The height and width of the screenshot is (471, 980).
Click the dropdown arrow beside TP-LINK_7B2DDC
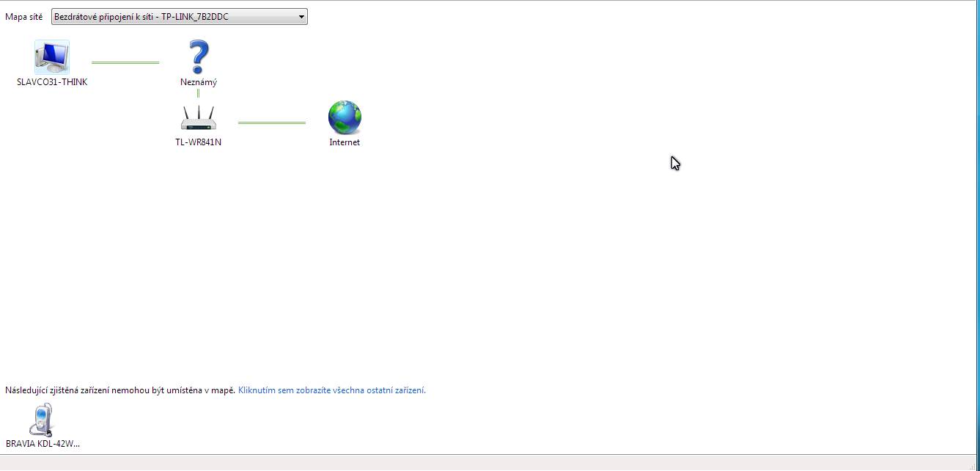point(301,17)
